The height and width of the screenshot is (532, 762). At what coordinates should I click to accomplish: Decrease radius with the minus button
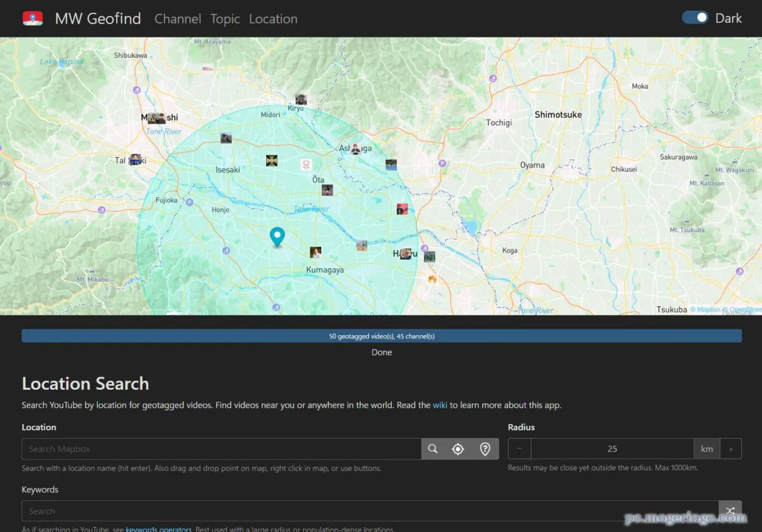click(519, 449)
